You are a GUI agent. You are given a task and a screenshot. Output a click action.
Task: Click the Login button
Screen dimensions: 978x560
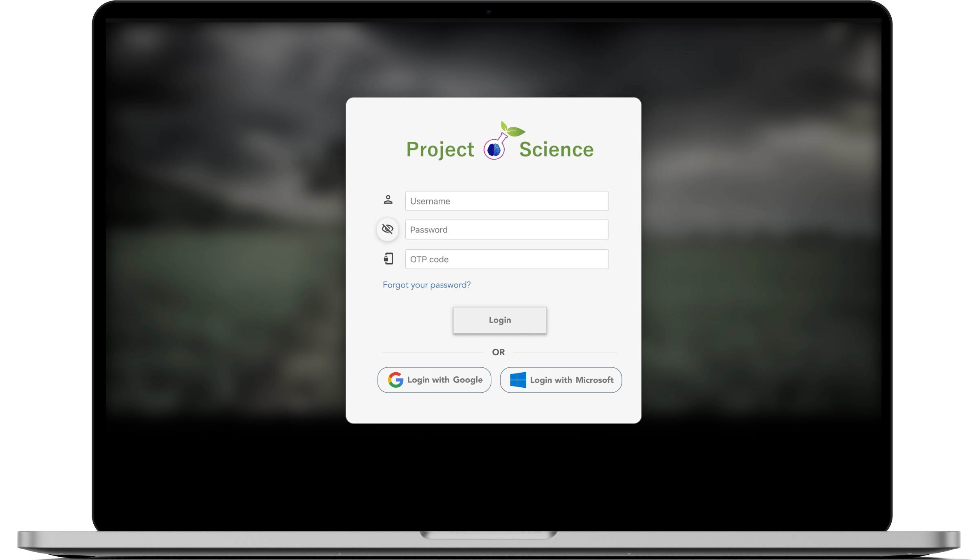(500, 320)
